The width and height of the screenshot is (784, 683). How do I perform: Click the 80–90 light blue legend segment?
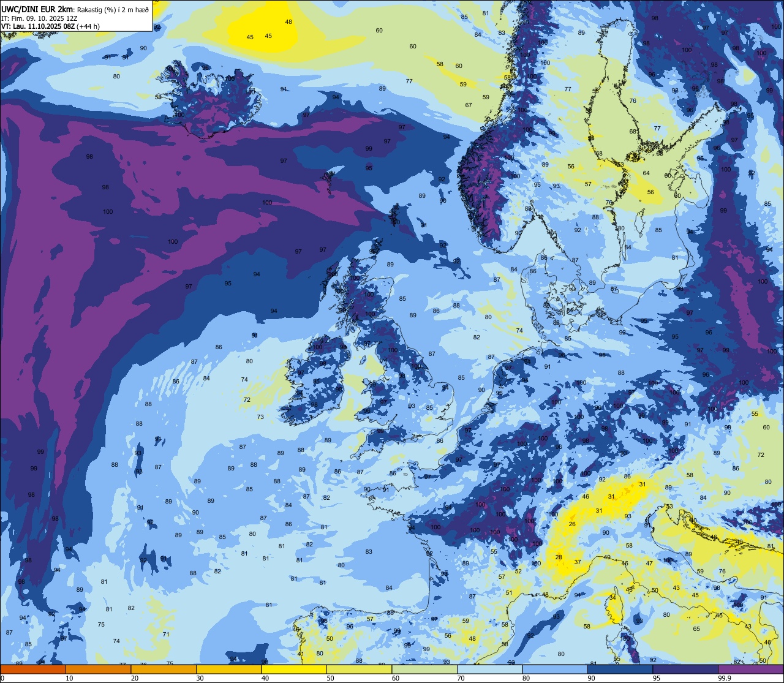tap(555, 669)
